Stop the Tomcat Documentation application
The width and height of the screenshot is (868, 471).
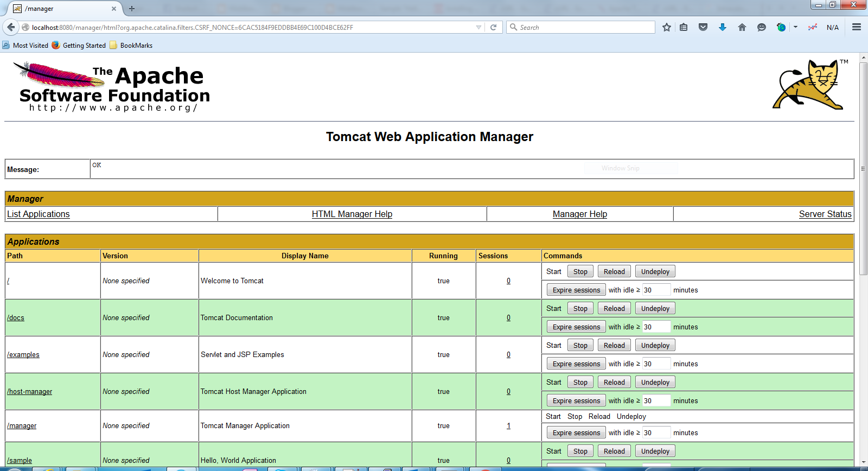(x=580, y=308)
